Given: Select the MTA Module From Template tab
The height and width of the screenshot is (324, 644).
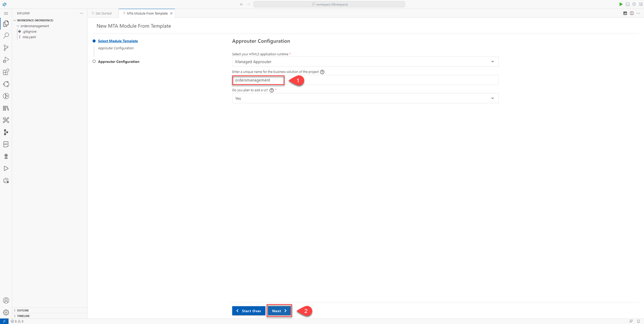Looking at the screenshot, I should pos(147,13).
